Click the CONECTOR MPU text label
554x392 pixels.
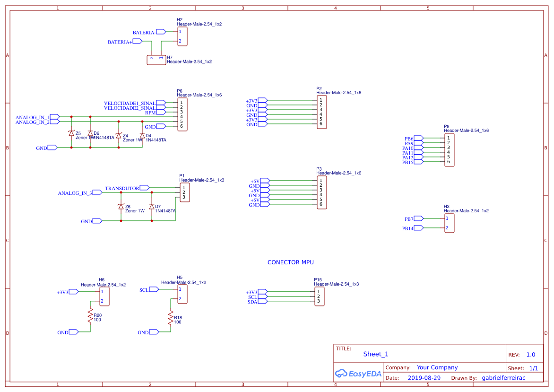[x=291, y=262]
